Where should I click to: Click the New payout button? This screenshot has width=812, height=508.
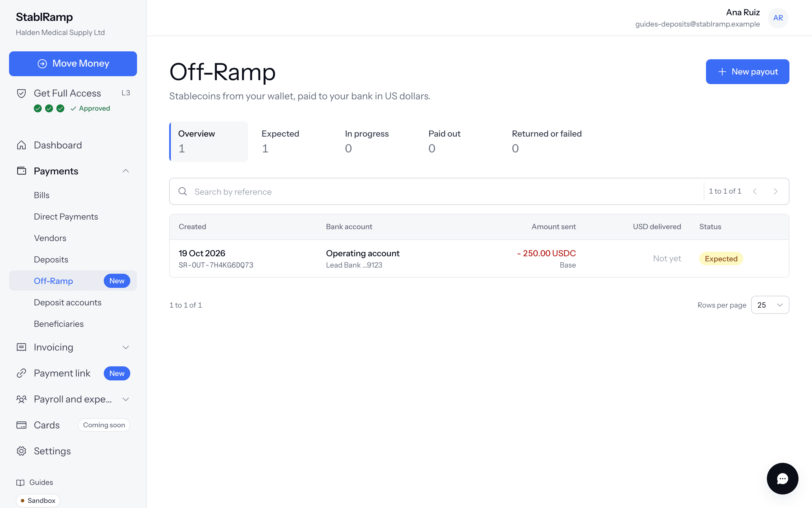748,72
